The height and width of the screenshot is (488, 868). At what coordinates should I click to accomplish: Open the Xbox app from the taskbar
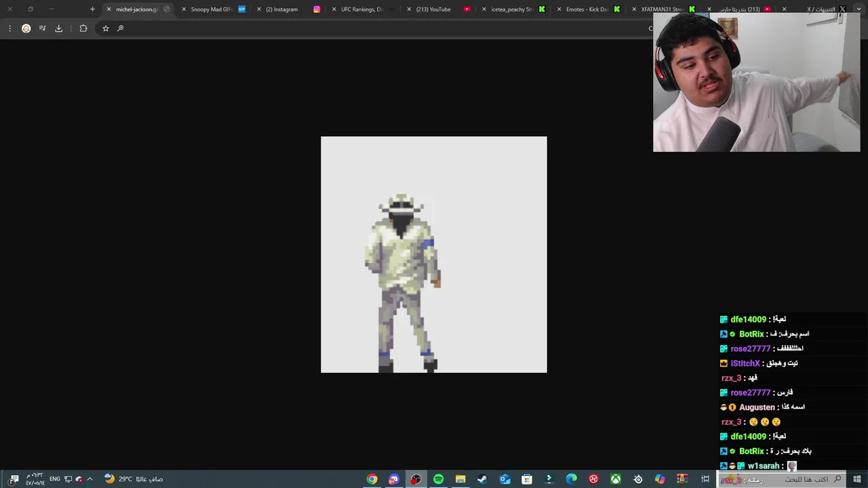coord(616,479)
